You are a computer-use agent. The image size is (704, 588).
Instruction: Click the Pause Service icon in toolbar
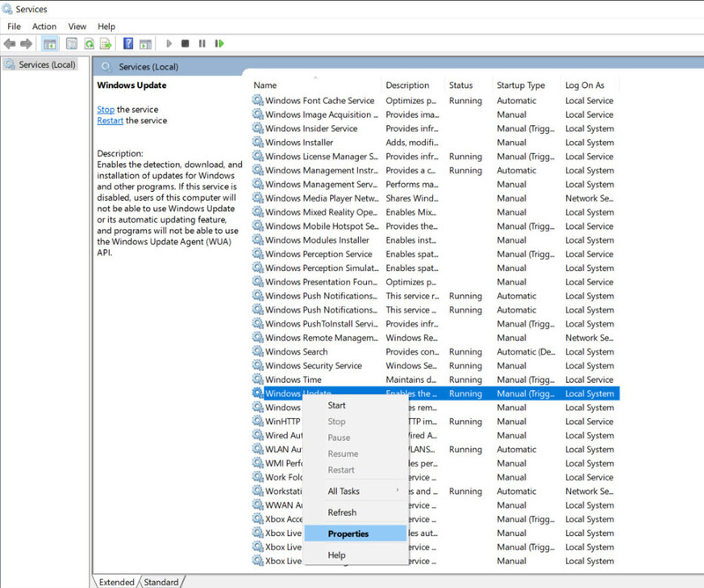(x=202, y=44)
